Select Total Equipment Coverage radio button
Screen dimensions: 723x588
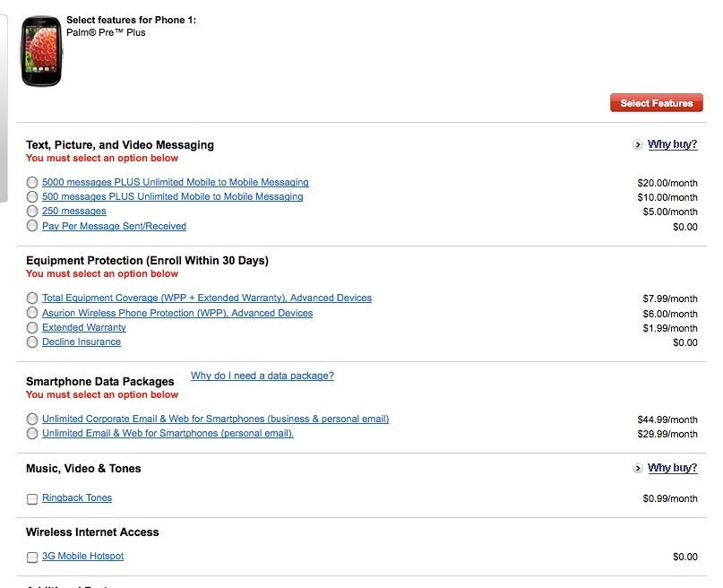coord(32,298)
